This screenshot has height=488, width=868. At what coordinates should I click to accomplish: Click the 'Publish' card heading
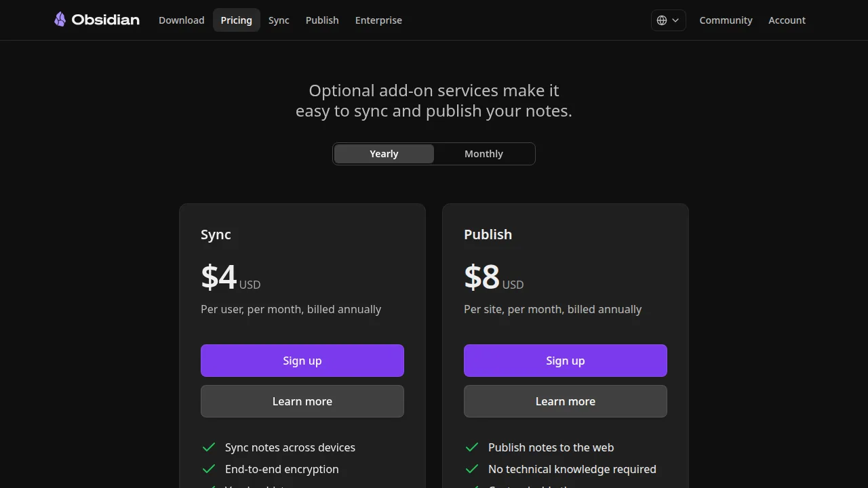coord(488,235)
